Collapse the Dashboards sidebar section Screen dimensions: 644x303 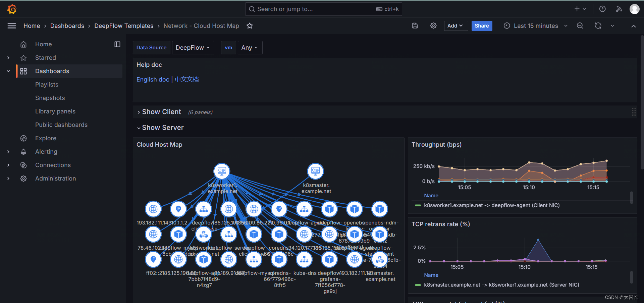point(8,71)
